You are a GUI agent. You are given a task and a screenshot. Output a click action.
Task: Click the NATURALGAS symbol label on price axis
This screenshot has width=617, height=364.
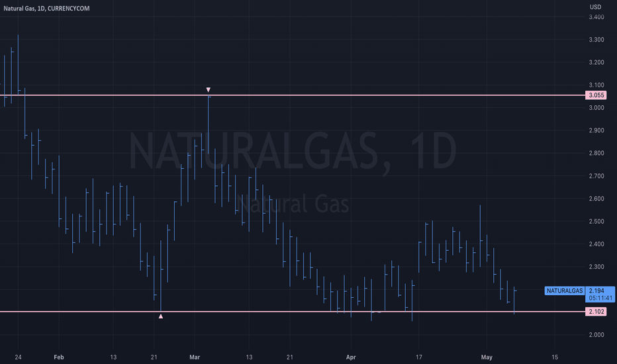[x=565, y=291]
